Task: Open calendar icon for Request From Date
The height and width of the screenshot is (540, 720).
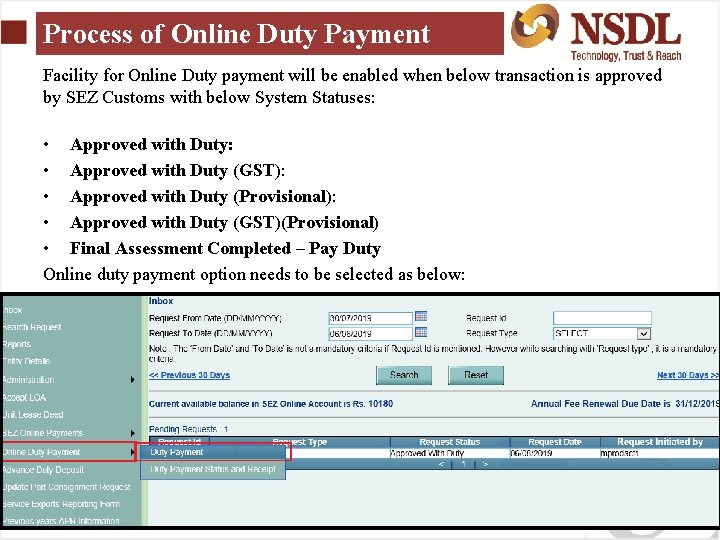Action: (421, 316)
